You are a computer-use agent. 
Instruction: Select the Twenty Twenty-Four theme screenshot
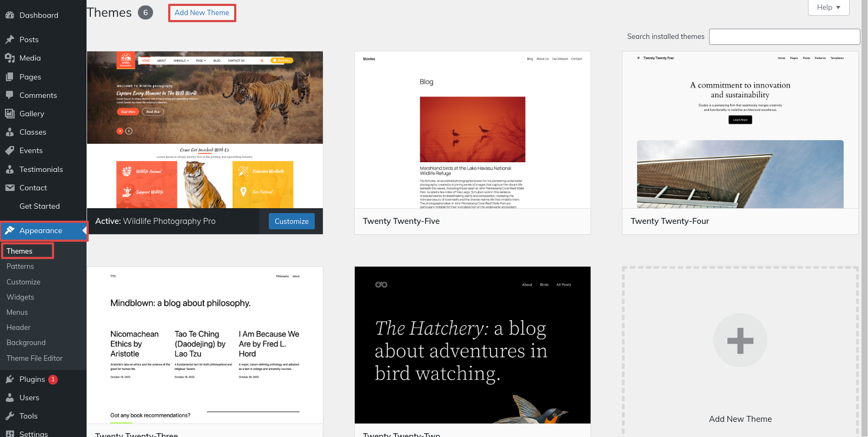(x=740, y=130)
